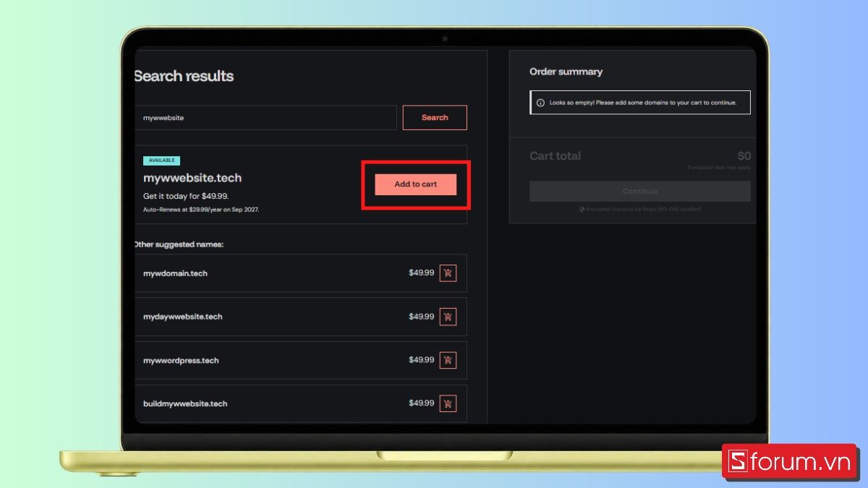Click the cart icon for mydaywwebsite.tech
Image resolution: width=868 pixels, height=488 pixels.
[448, 317]
